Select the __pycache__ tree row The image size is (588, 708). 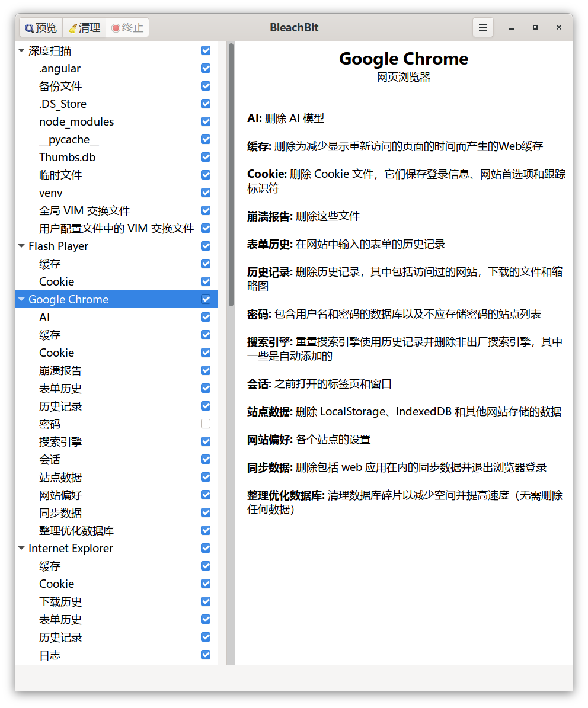(117, 139)
